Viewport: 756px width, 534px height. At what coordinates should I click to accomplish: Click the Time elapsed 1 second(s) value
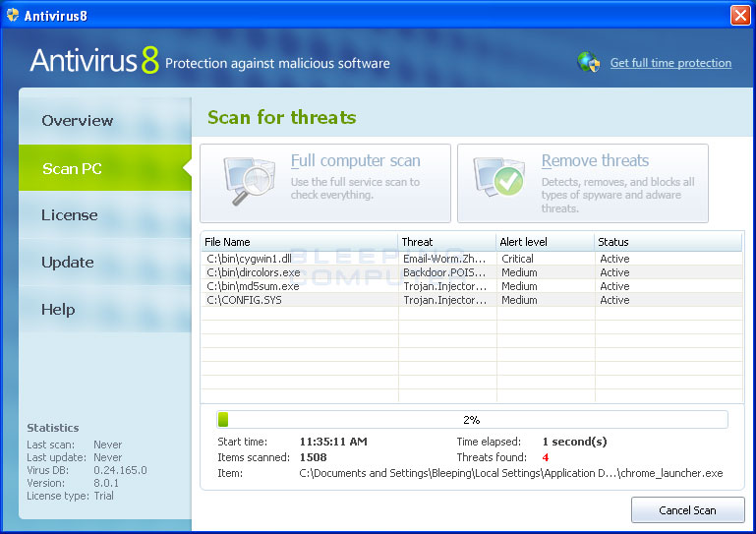pyautogui.click(x=574, y=442)
